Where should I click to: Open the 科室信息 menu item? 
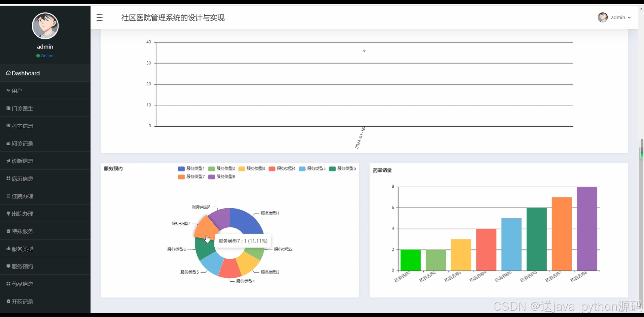tap(45, 126)
